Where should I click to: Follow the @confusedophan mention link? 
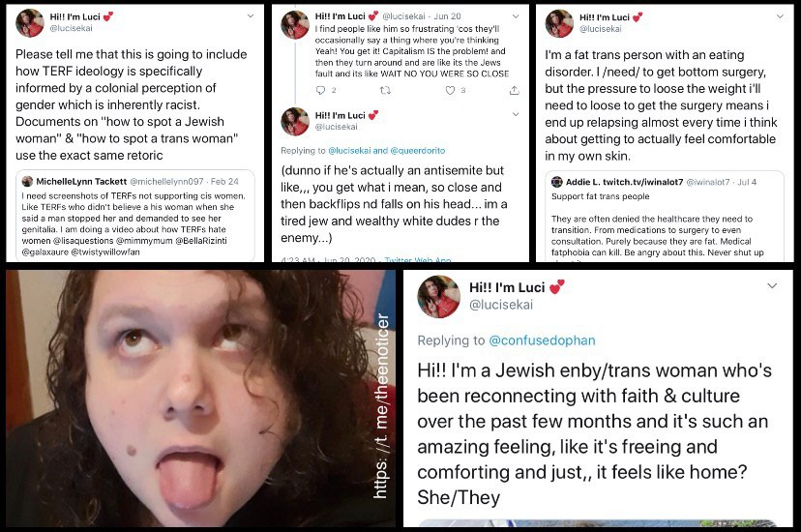pos(542,340)
